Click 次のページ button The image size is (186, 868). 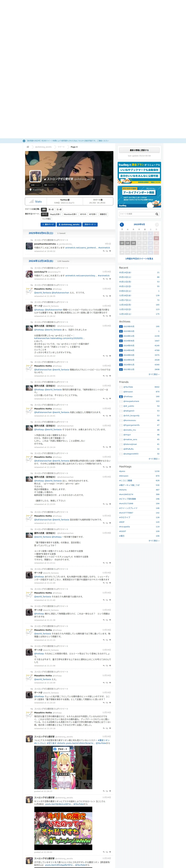90,224
